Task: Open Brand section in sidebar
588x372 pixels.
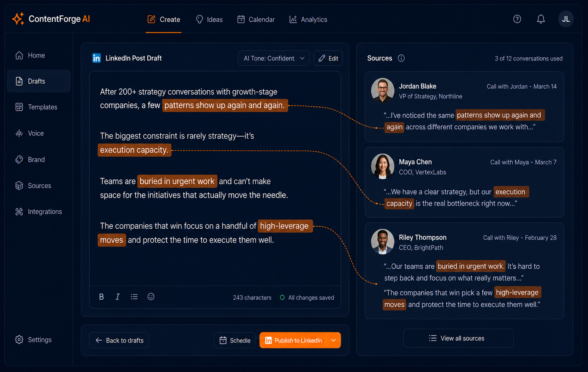Action: [x=38, y=159]
